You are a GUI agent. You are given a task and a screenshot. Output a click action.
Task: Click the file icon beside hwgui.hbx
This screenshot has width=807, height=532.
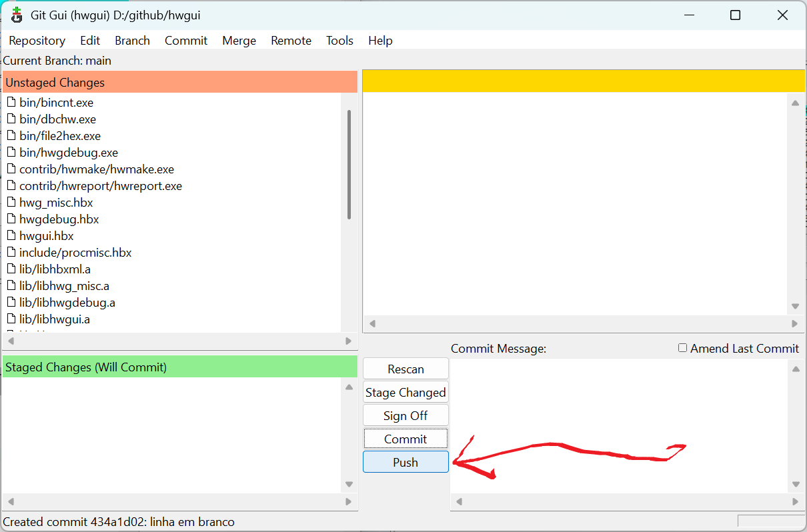tap(11, 236)
